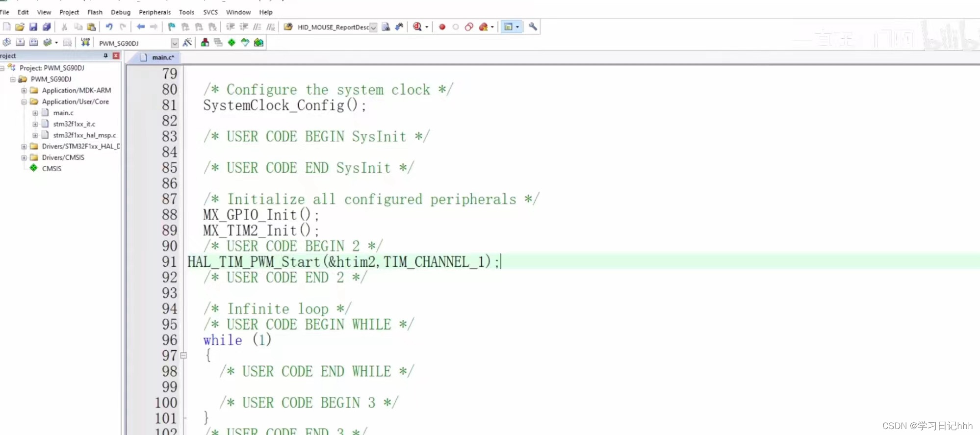980x435 pixels.
Task: Open the Edit menu
Action: (x=23, y=12)
